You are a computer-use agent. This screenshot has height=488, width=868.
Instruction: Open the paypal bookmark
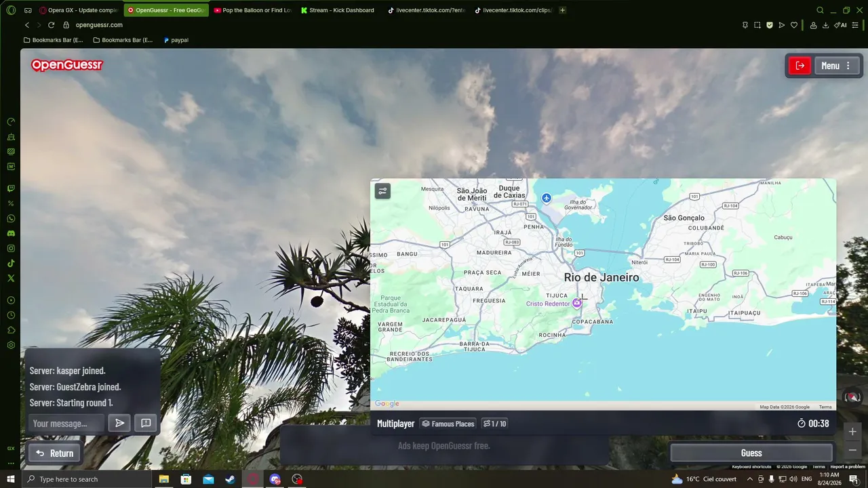coord(176,40)
